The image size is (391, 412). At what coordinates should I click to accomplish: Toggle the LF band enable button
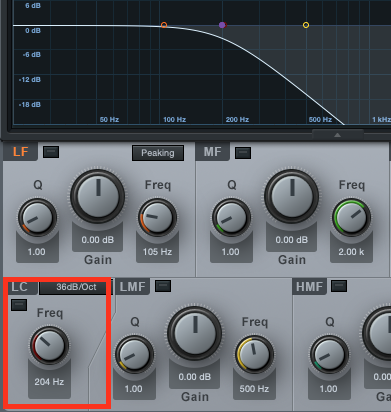51,152
